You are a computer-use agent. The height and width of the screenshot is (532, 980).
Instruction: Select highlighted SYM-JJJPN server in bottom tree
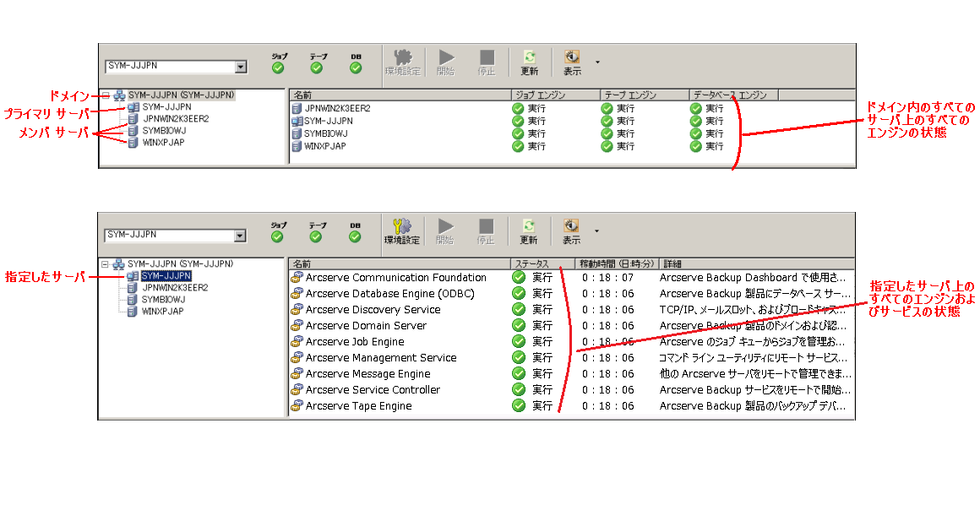coord(166,276)
